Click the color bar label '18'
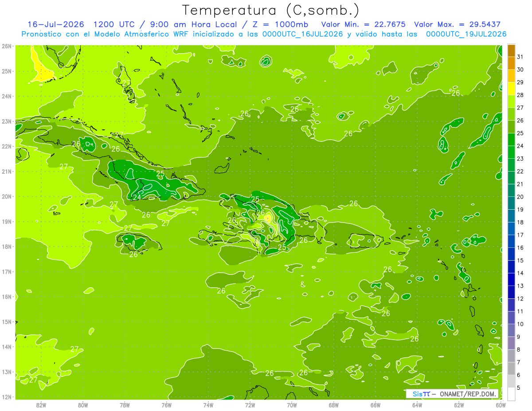 pos(520,222)
